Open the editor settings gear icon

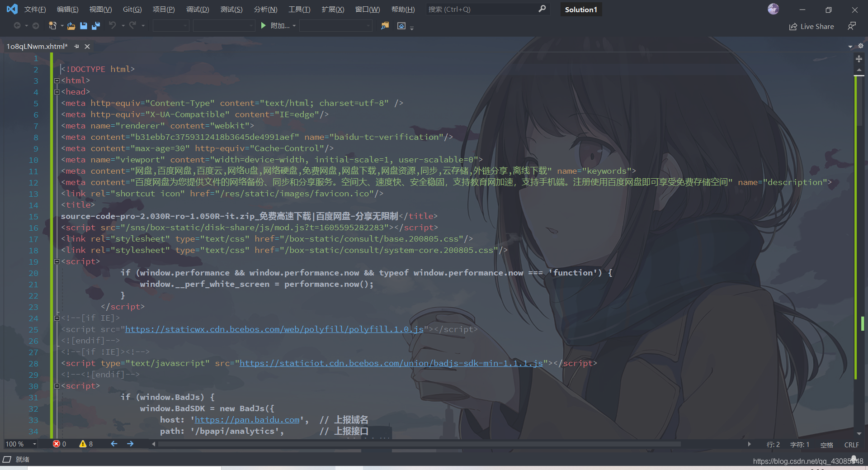click(x=860, y=46)
